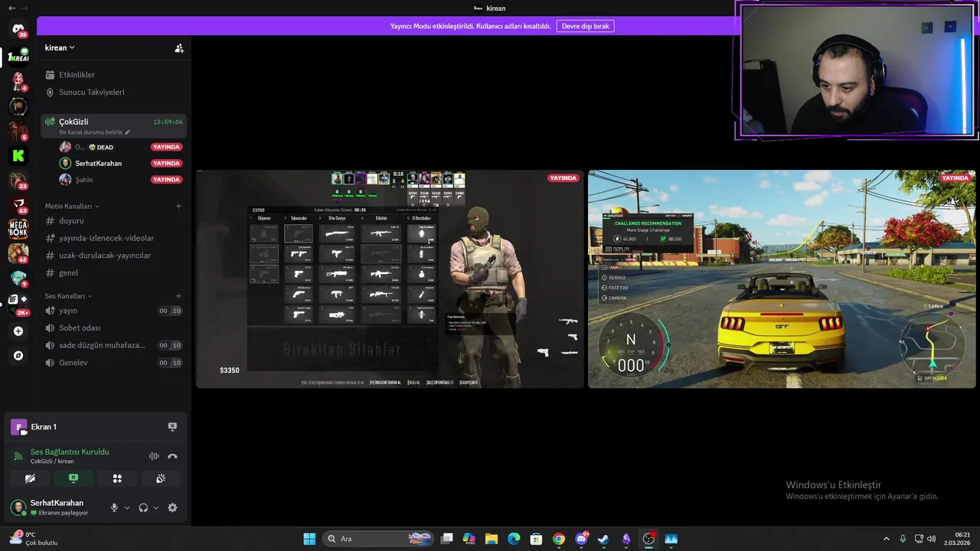Open Task View from the taskbar
The height and width of the screenshot is (551, 980).
(x=447, y=539)
